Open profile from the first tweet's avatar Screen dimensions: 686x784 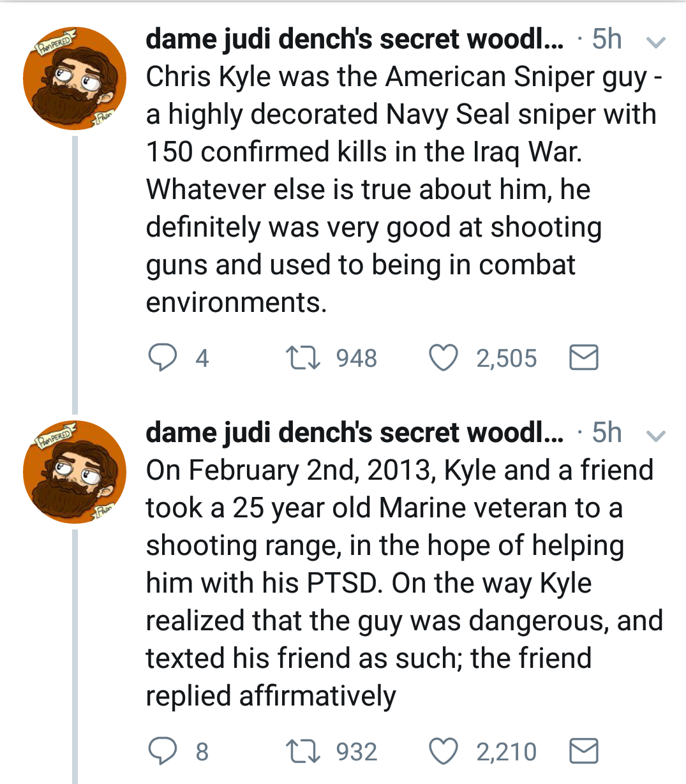click(x=74, y=78)
